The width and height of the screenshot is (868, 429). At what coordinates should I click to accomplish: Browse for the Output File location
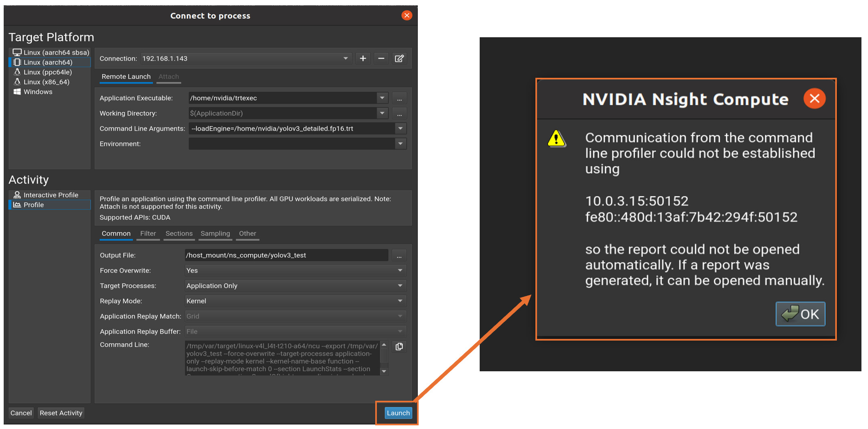click(399, 255)
